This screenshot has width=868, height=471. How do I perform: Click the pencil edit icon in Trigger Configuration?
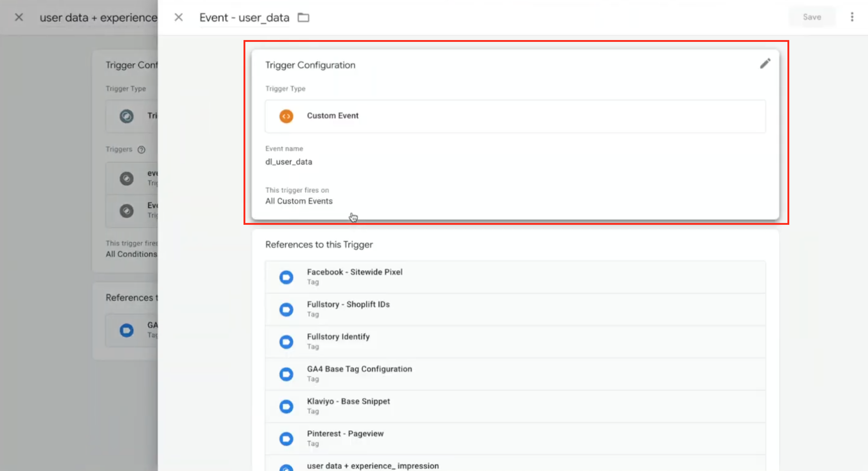point(765,64)
